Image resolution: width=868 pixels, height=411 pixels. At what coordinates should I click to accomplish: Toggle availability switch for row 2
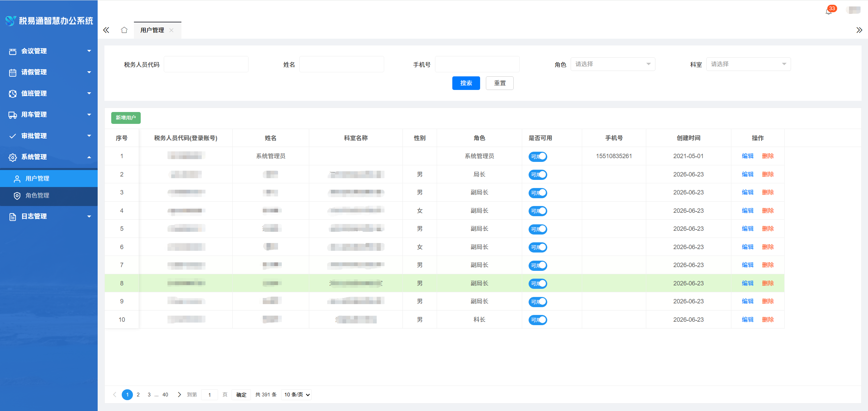click(538, 174)
